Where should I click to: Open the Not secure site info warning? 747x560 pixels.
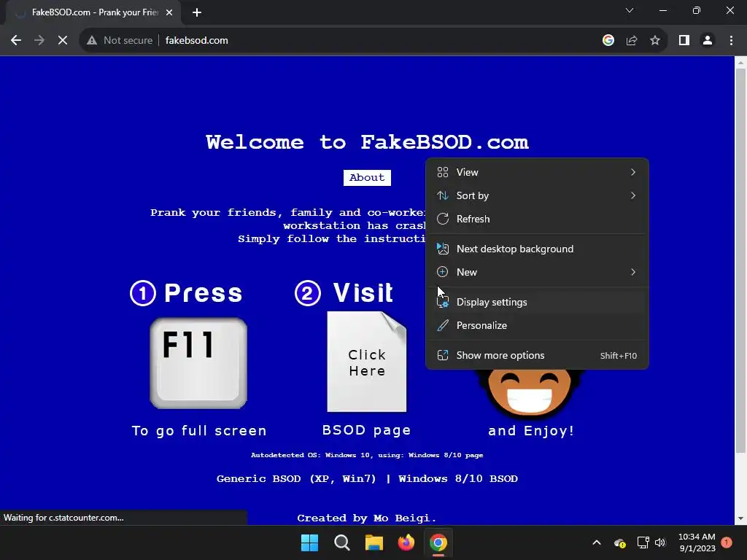[120, 41]
